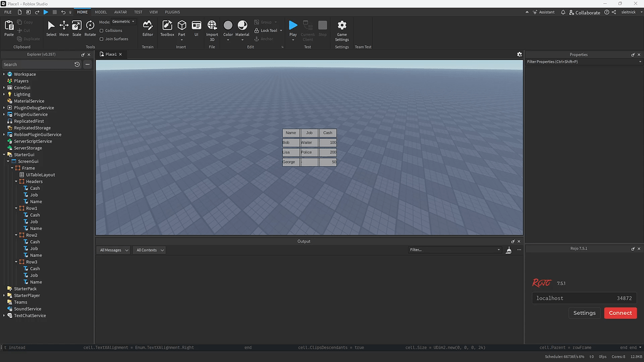
Task: Open the Geometric mode dropdown
Action: [x=123, y=21]
